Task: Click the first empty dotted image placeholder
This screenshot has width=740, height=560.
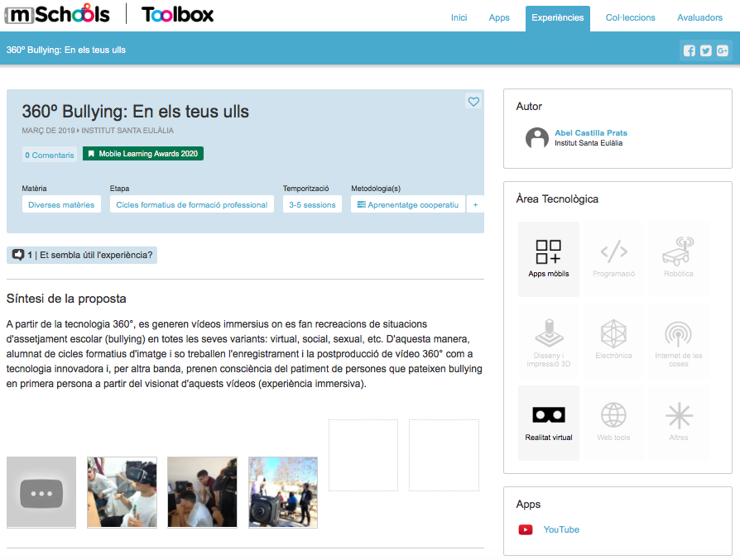Action: [363, 455]
